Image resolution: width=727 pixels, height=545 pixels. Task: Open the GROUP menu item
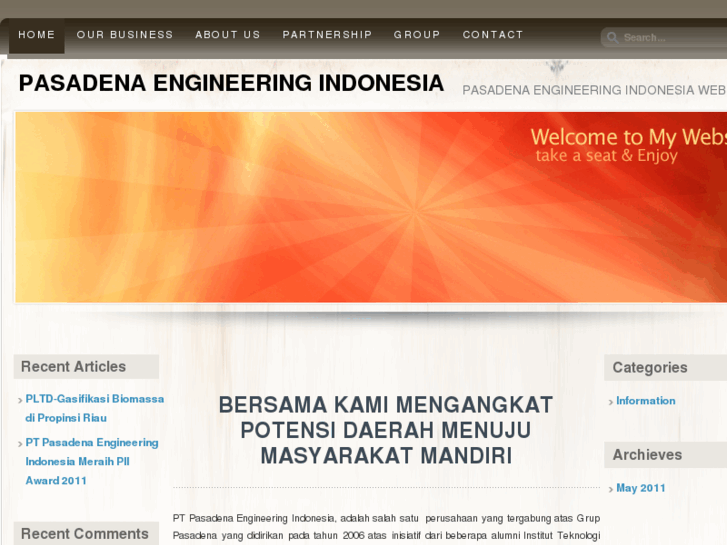[417, 35]
